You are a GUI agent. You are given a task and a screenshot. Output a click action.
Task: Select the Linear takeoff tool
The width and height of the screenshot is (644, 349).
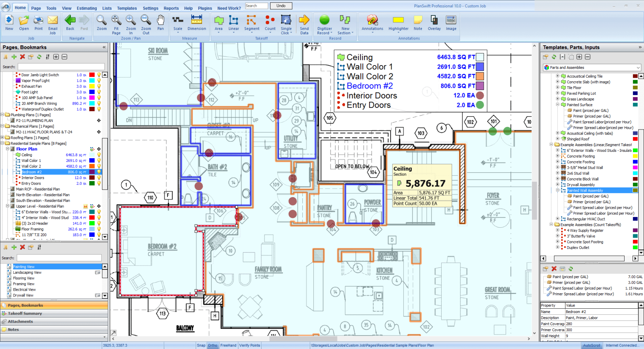234,23
